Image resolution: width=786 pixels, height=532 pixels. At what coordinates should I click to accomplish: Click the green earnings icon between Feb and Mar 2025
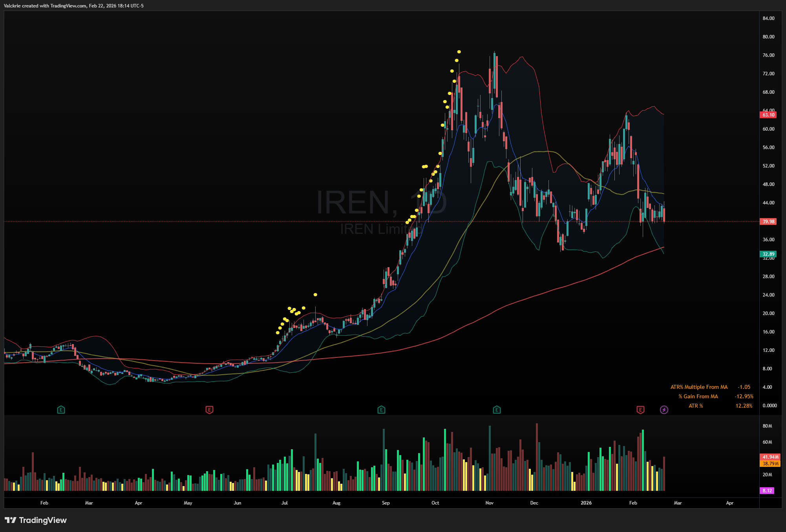pyautogui.click(x=61, y=410)
